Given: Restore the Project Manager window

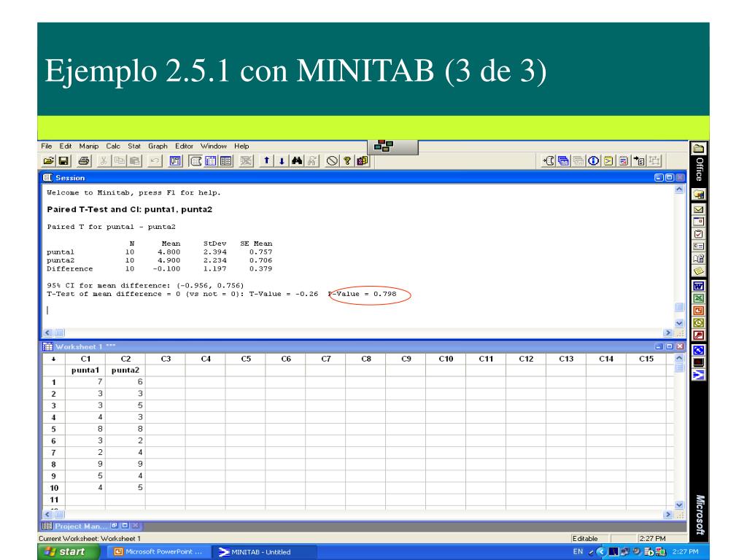Looking at the screenshot, I should click(115, 526).
